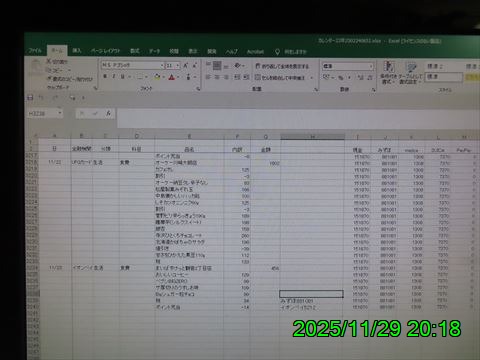Viewport: 480px width, 360px height.
Task: Click the phonetic guide (furigana) icon
Action: pyautogui.click(x=188, y=77)
